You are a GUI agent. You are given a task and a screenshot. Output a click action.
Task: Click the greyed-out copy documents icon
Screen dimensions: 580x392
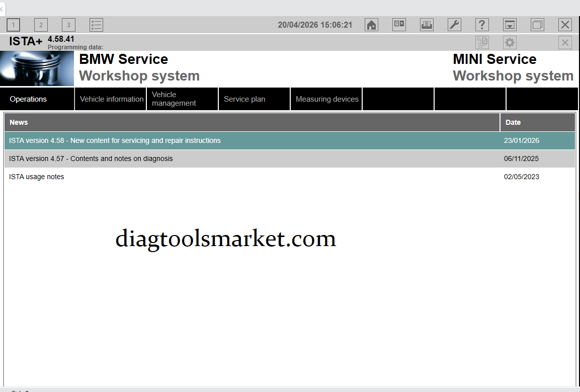(x=482, y=43)
